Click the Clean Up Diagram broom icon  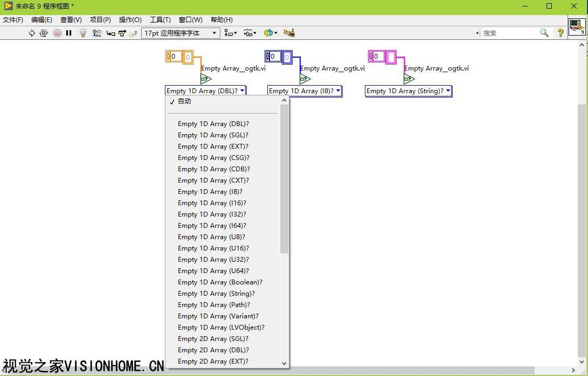point(289,33)
